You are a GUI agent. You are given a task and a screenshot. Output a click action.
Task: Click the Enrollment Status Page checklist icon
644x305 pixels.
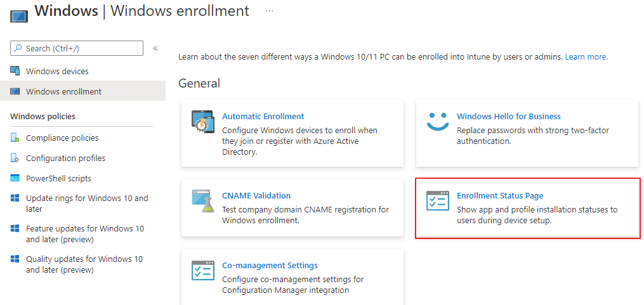(438, 201)
